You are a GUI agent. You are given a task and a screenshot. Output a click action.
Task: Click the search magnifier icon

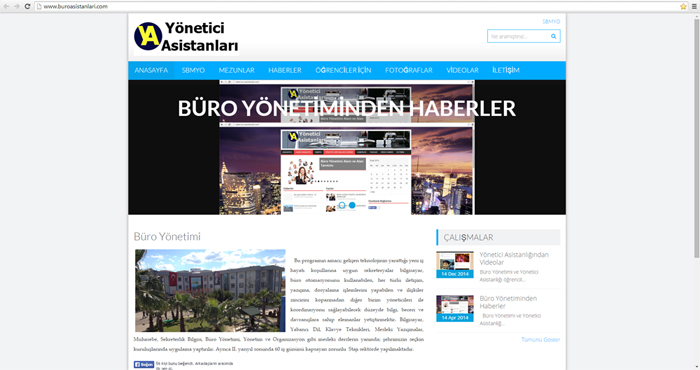[x=554, y=36]
